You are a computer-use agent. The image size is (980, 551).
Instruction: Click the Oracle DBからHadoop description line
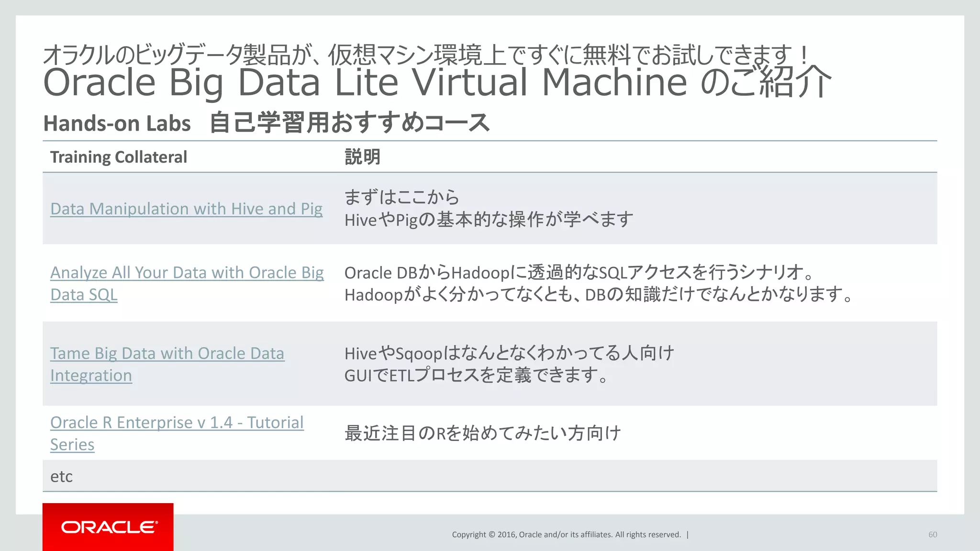[579, 273]
